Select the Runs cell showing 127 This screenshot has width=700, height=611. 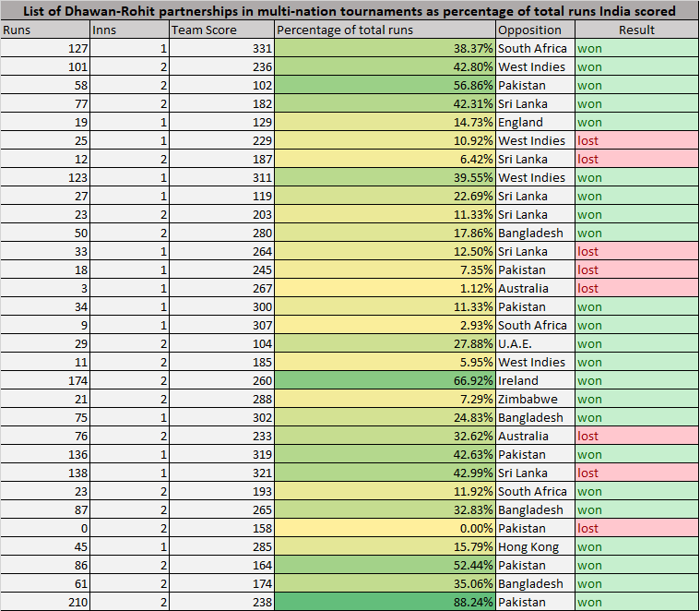(x=45, y=48)
